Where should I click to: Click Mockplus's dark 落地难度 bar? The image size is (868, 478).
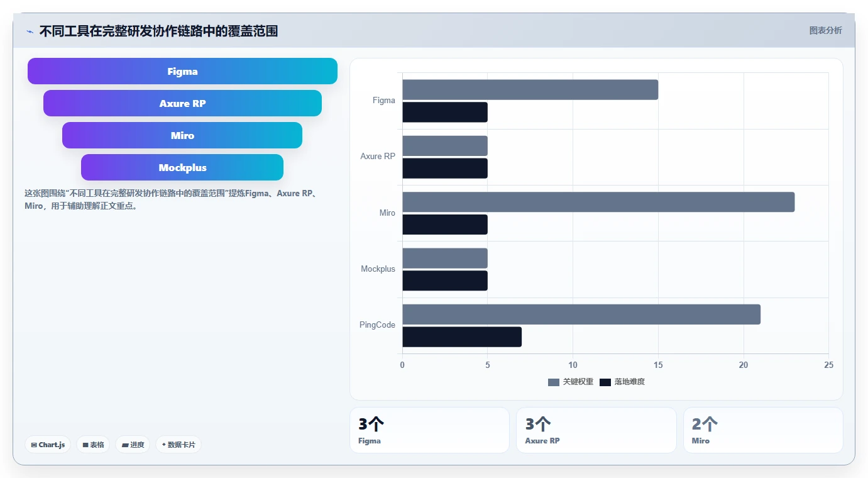[445, 281]
